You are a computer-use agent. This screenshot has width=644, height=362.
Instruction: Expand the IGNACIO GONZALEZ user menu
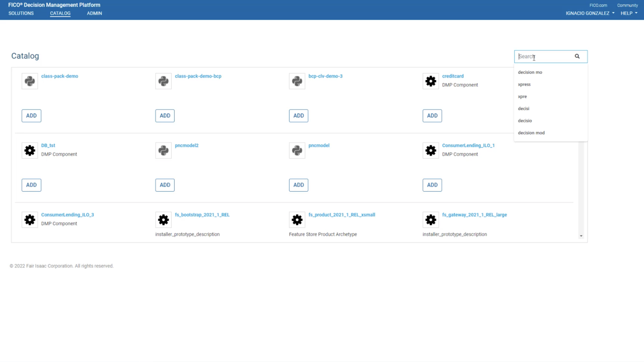pos(590,13)
